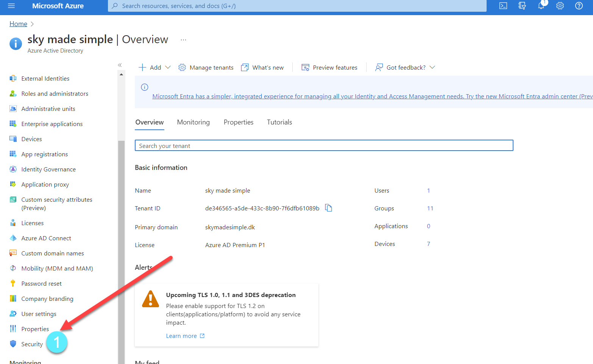Follow the Home breadcrumb link
This screenshot has width=593, height=364.
click(18, 24)
